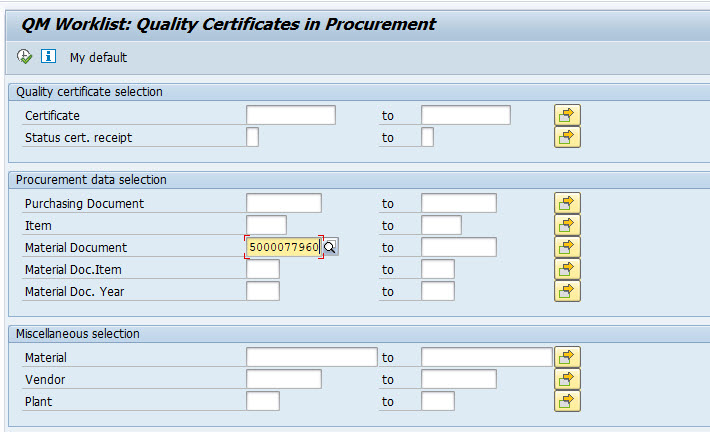Click the Vendor label text
Viewport: 710px width, 432px height.
coord(45,379)
